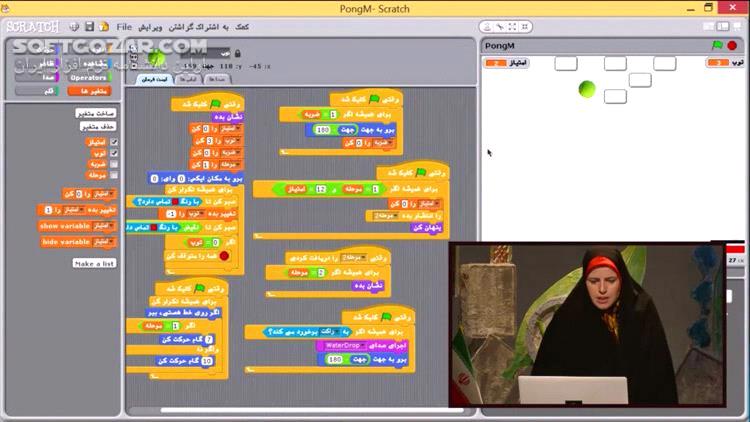Open variable dropdown in palette change-by-1 block
750x422 pixels.
click(75, 210)
